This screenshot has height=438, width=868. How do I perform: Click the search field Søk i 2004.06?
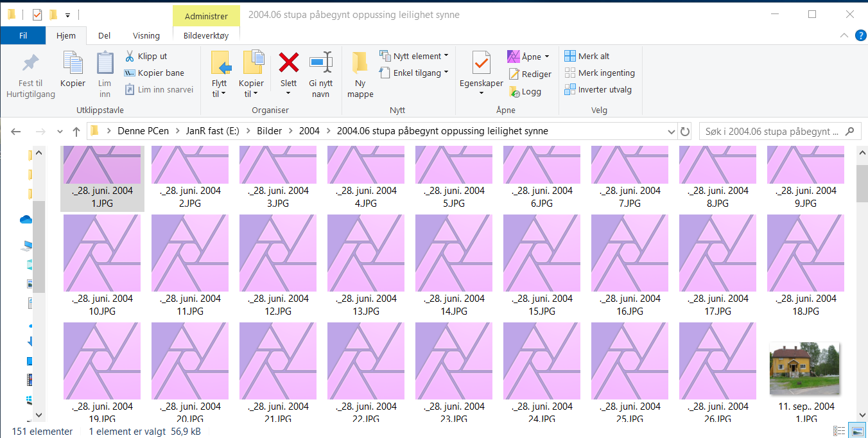772,131
